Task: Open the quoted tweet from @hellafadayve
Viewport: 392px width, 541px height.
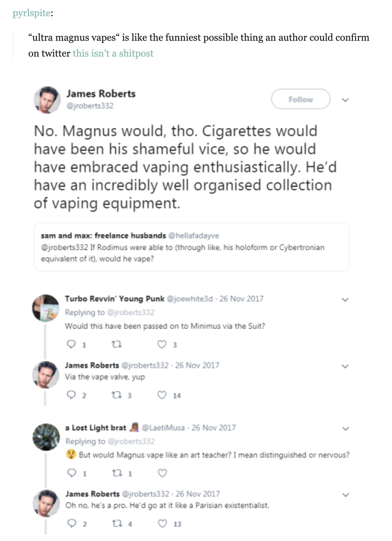Action: 191,247
